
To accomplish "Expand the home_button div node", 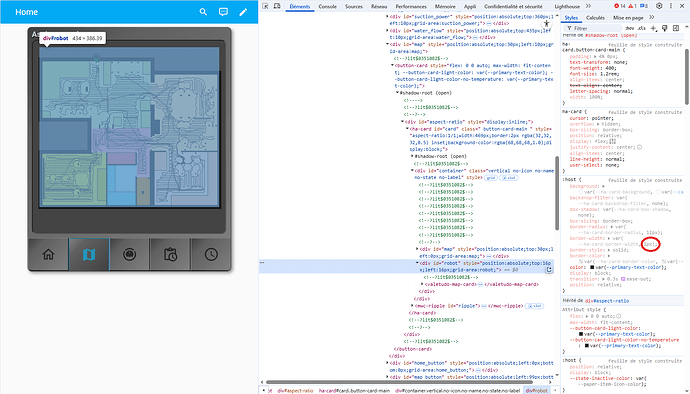I will pos(387,363).
